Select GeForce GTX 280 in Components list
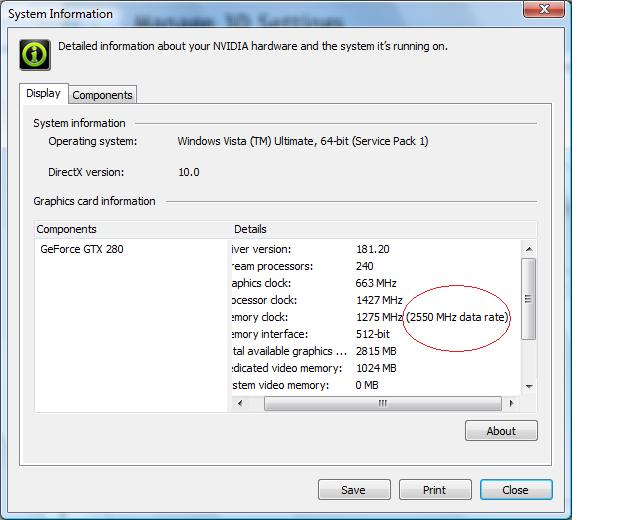Screen dimensions: 640x520 (x=82, y=249)
